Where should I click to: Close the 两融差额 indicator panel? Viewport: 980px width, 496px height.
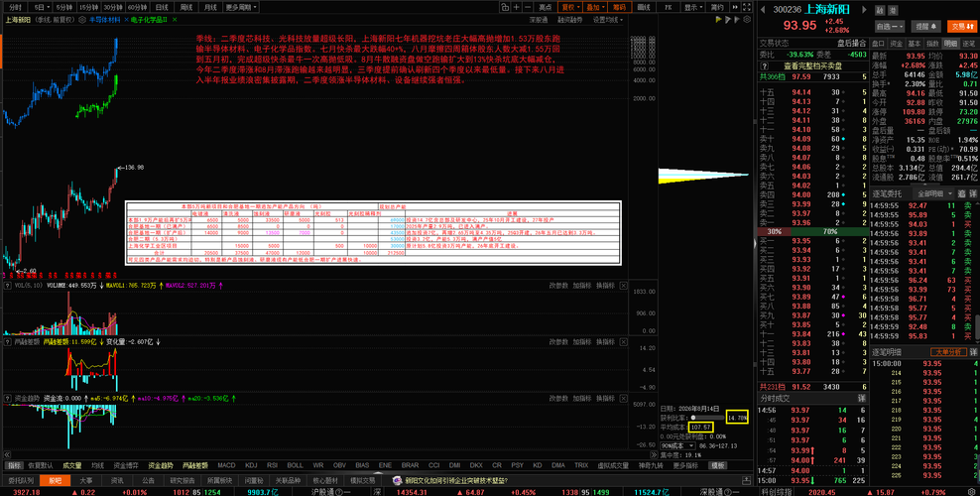point(626,341)
